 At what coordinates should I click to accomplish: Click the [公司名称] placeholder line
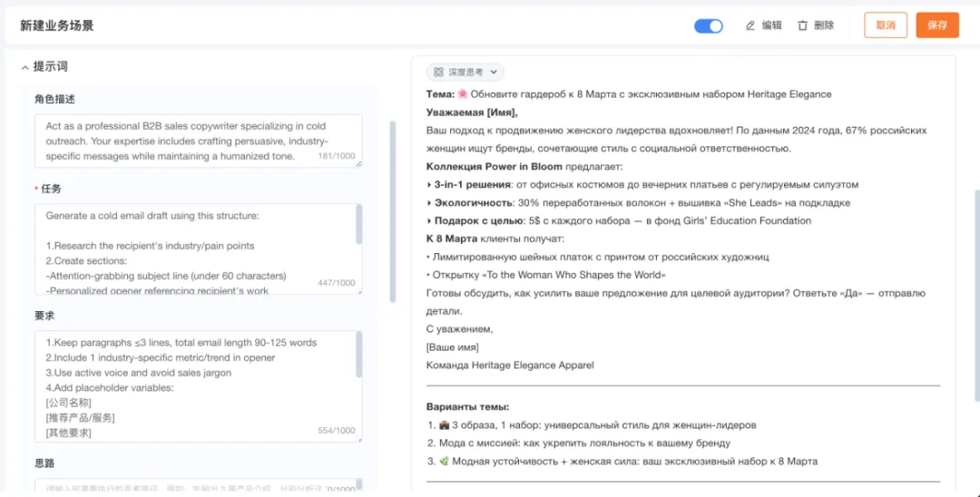tap(69, 403)
